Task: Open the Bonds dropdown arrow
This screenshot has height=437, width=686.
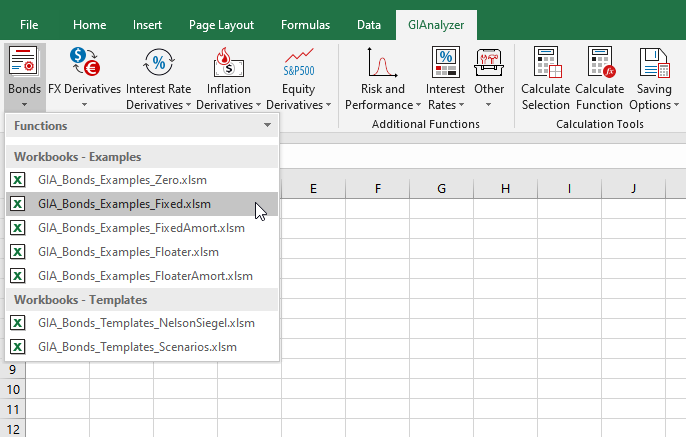Action: coord(24,105)
